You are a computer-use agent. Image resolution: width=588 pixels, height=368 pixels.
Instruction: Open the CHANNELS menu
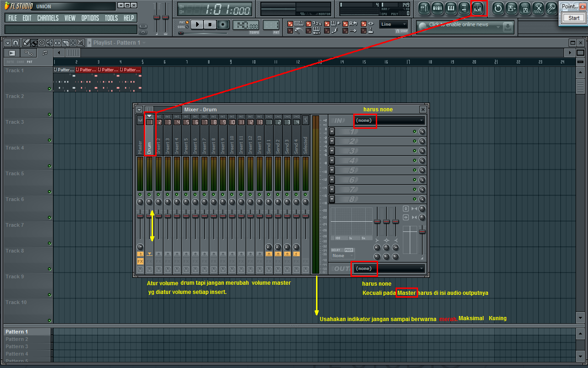[x=48, y=18]
